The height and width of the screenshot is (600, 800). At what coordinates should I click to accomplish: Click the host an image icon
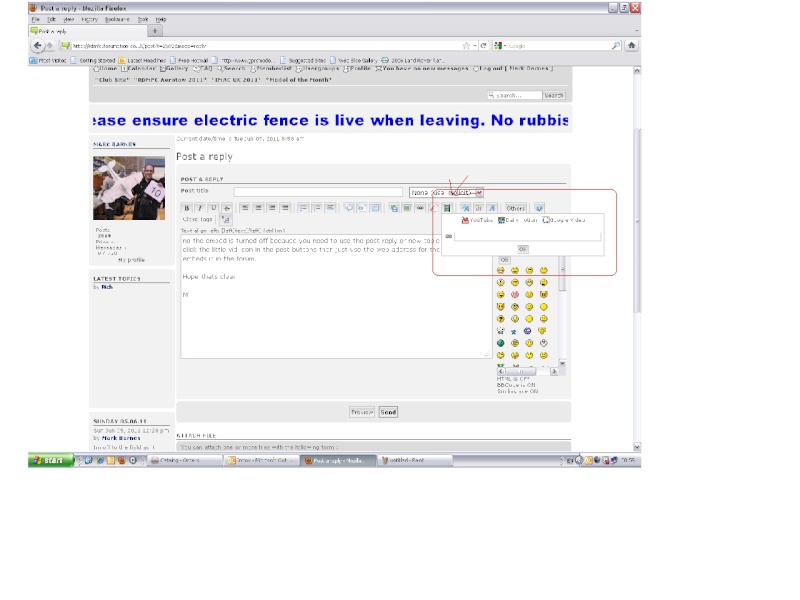click(394, 208)
